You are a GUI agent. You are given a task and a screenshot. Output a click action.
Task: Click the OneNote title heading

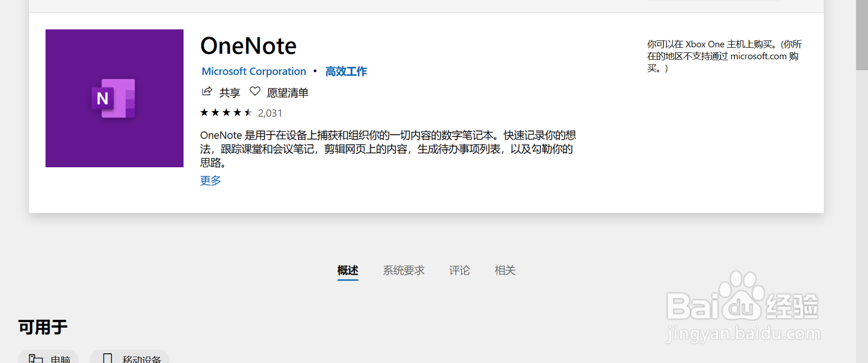[248, 46]
